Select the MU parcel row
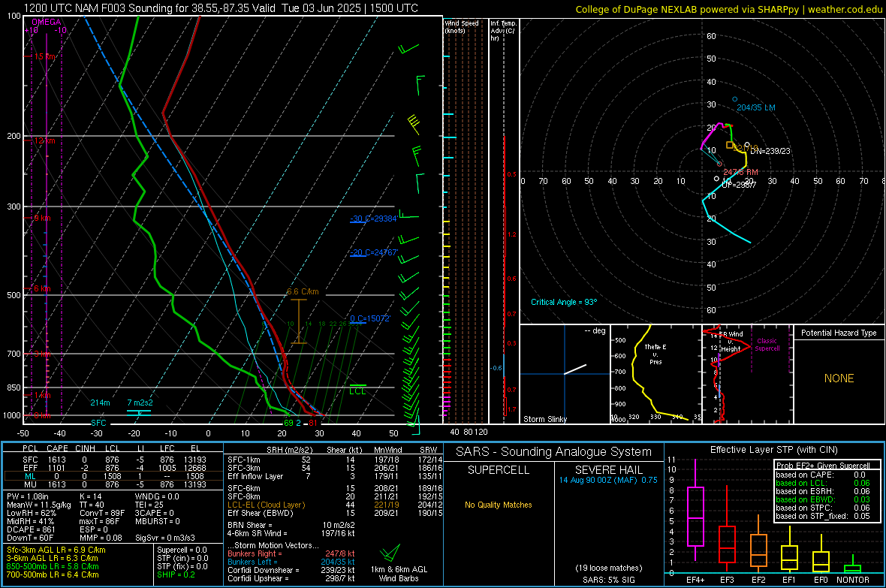The width and height of the screenshot is (886, 588). 113,484
